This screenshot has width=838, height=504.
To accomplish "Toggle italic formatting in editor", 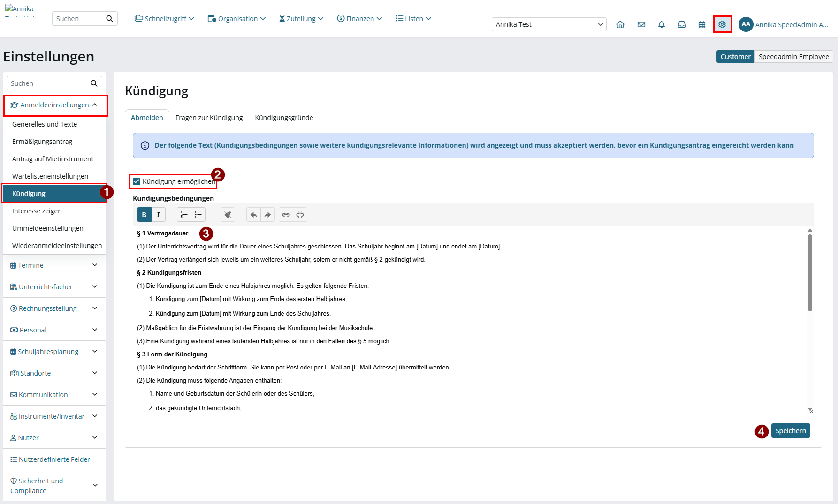I will (159, 215).
